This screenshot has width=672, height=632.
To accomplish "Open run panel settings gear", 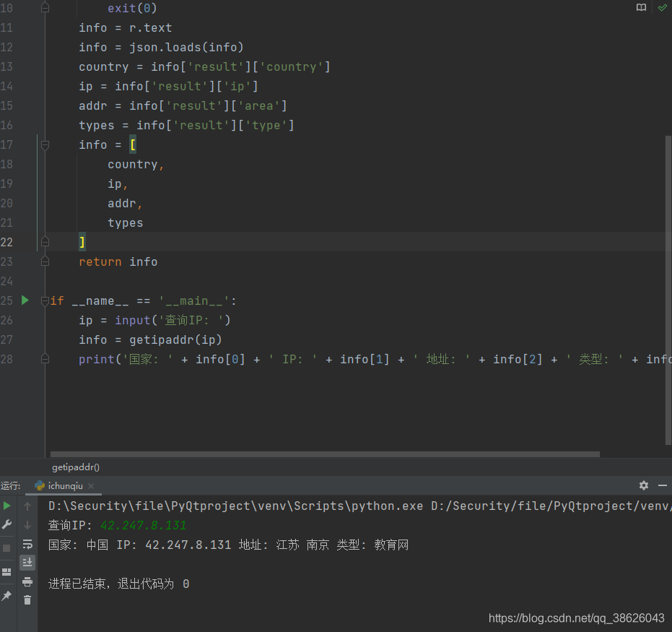I will point(643,485).
